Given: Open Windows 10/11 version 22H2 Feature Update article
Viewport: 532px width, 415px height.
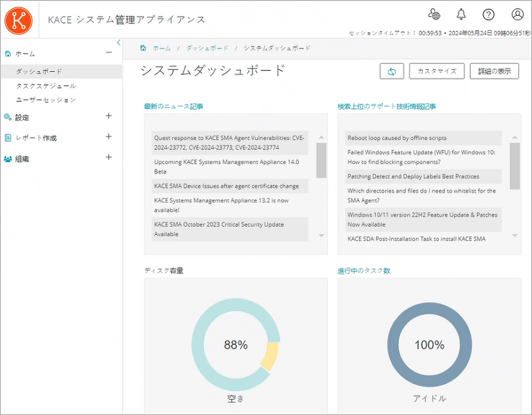Looking at the screenshot, I should click(423, 219).
